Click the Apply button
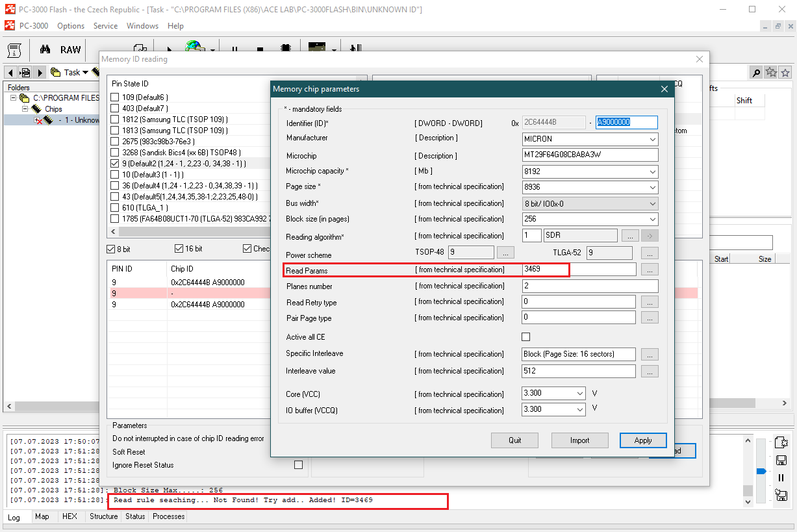This screenshot has height=532, width=797. tap(643, 440)
